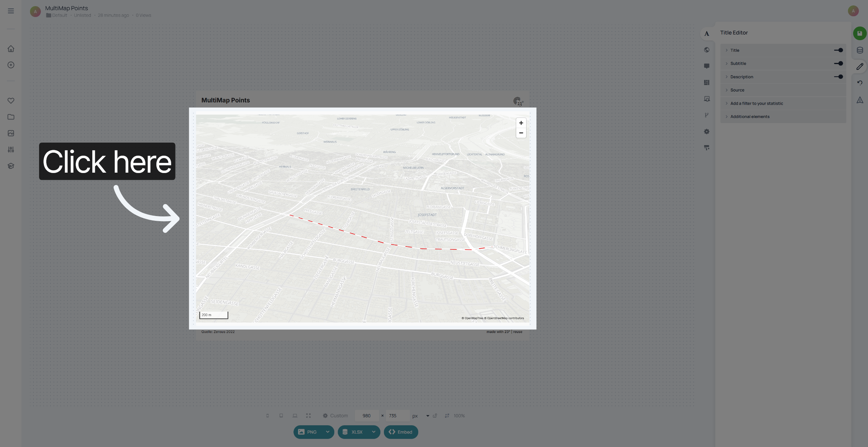868x447 pixels.
Task: Open favorites heart icon
Action: [x=11, y=101]
